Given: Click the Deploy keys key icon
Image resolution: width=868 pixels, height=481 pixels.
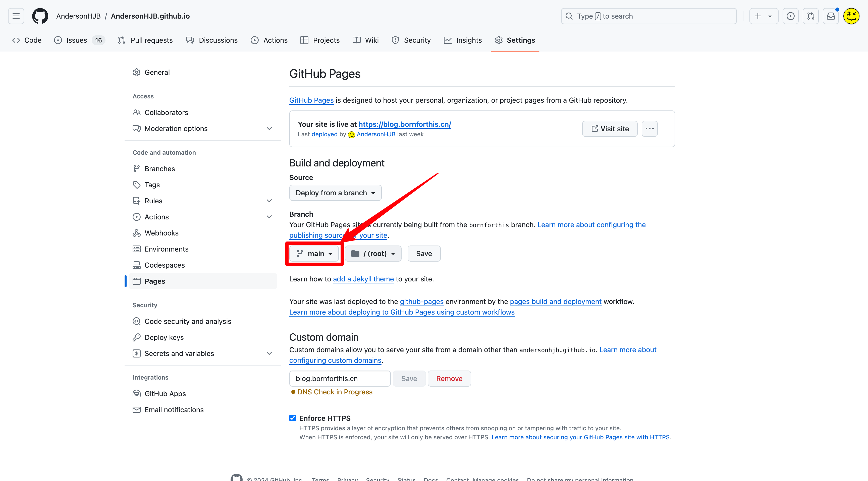Looking at the screenshot, I should [x=136, y=337].
